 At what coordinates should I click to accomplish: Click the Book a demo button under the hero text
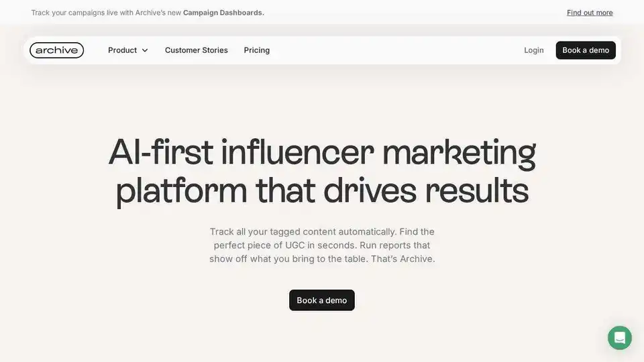point(321,300)
